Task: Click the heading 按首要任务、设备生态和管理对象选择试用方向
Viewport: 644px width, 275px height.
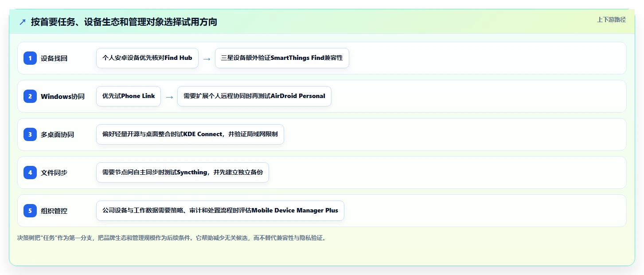Action: tap(124, 22)
